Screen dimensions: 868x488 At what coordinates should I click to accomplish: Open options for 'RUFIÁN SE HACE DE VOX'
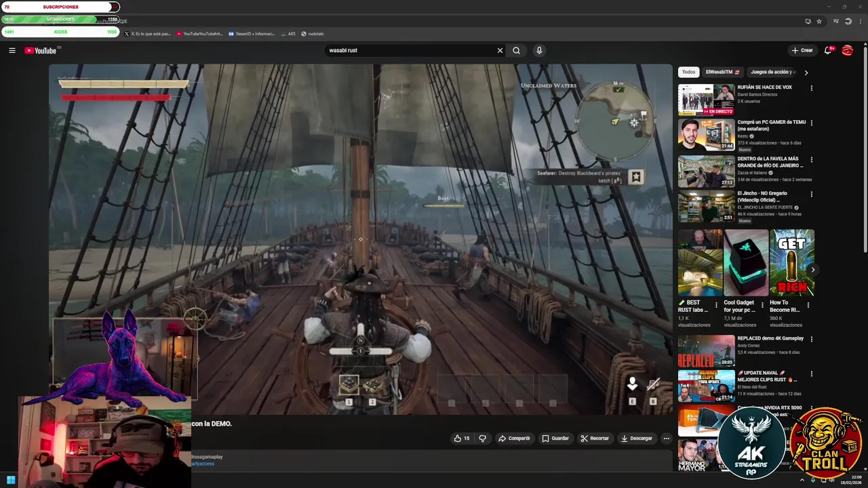[x=812, y=88]
